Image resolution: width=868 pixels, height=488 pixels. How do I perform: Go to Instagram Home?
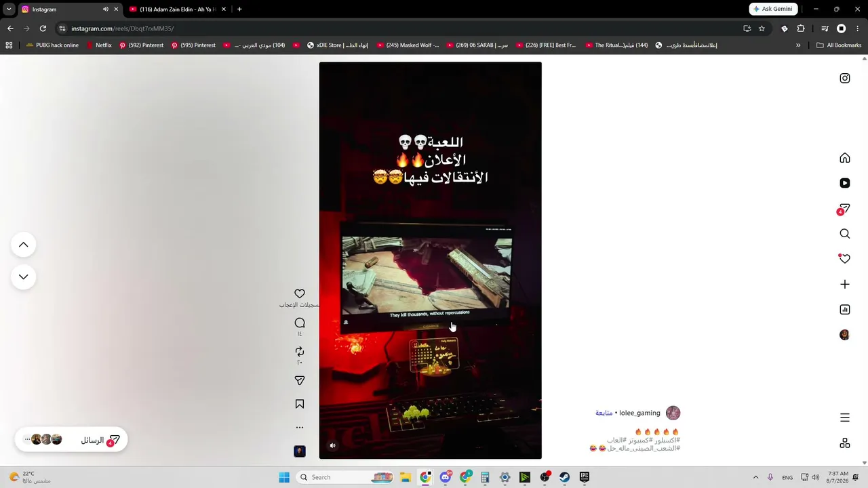click(x=845, y=158)
